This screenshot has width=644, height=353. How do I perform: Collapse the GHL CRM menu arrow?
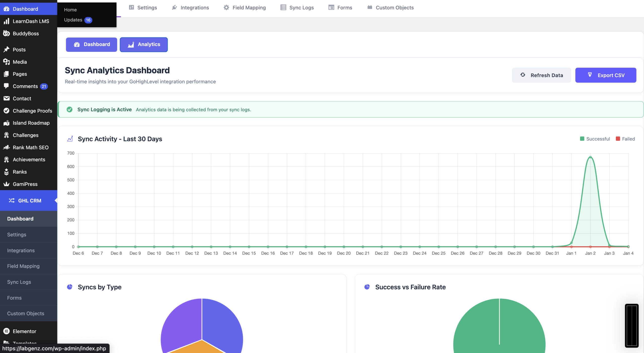[x=56, y=200]
